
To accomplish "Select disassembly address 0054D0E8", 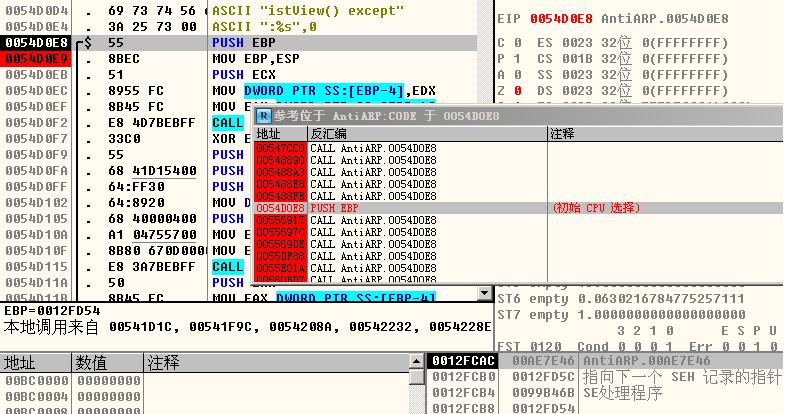I will click(x=36, y=43).
